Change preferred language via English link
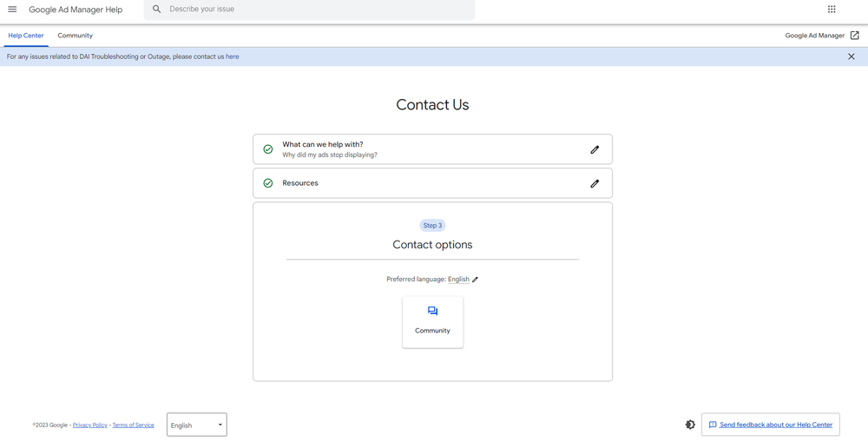This screenshot has width=868, height=442. click(458, 280)
